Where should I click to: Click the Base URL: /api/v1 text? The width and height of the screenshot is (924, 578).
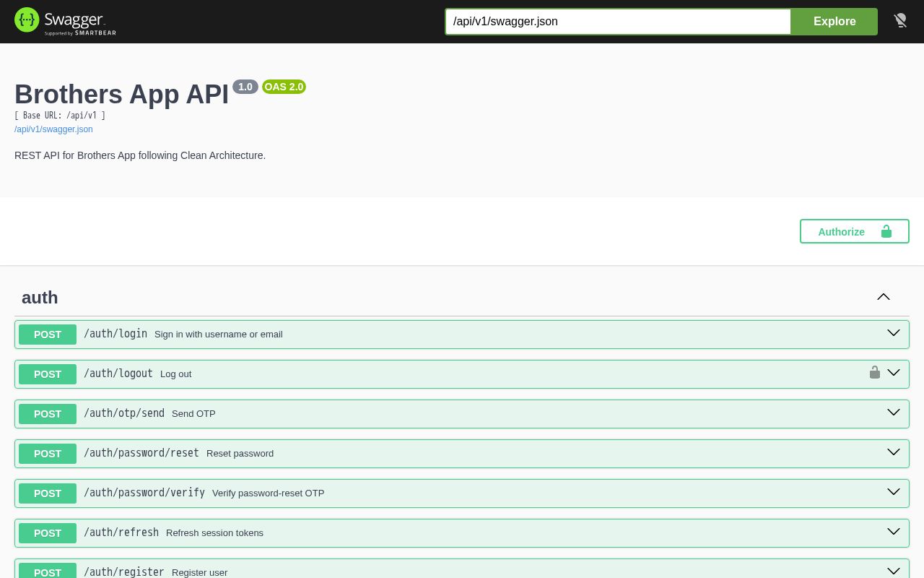tap(60, 116)
